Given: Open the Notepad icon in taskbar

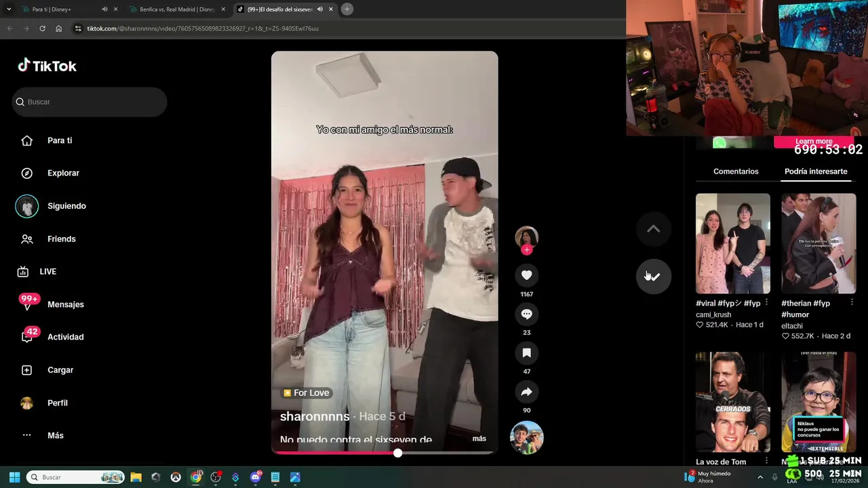Looking at the screenshot, I should (x=275, y=477).
